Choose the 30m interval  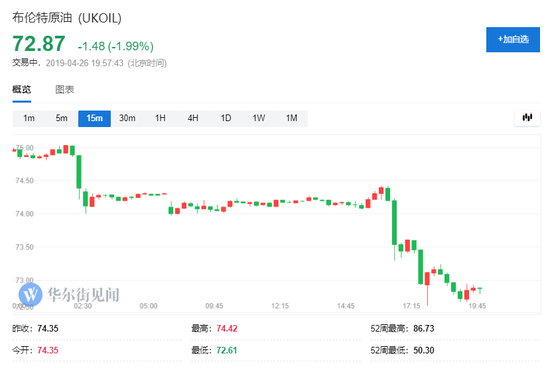pos(127,118)
